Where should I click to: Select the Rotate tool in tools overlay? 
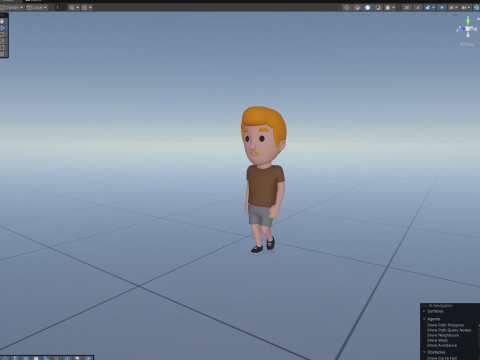[3, 34]
